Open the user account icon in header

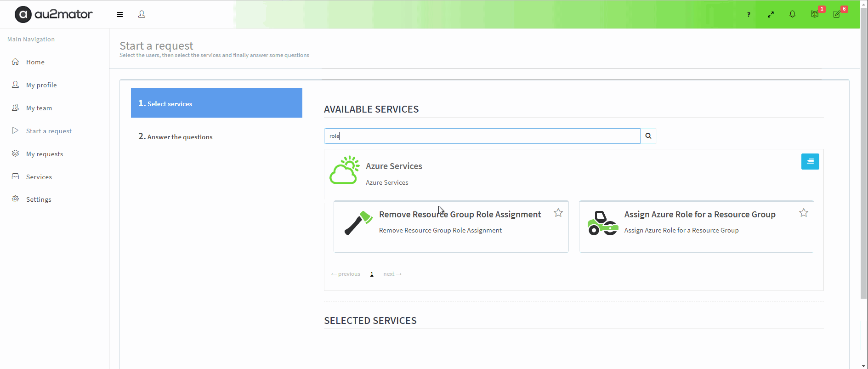click(x=142, y=14)
